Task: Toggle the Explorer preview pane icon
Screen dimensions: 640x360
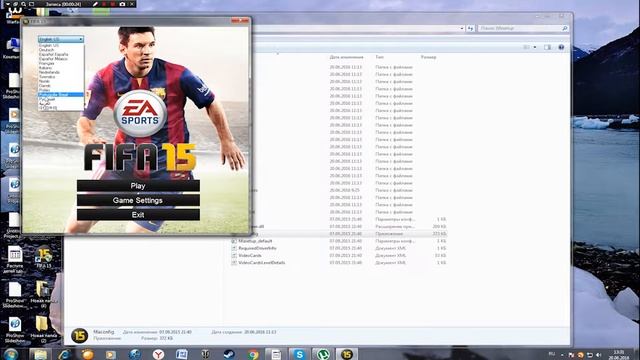Action: point(547,47)
